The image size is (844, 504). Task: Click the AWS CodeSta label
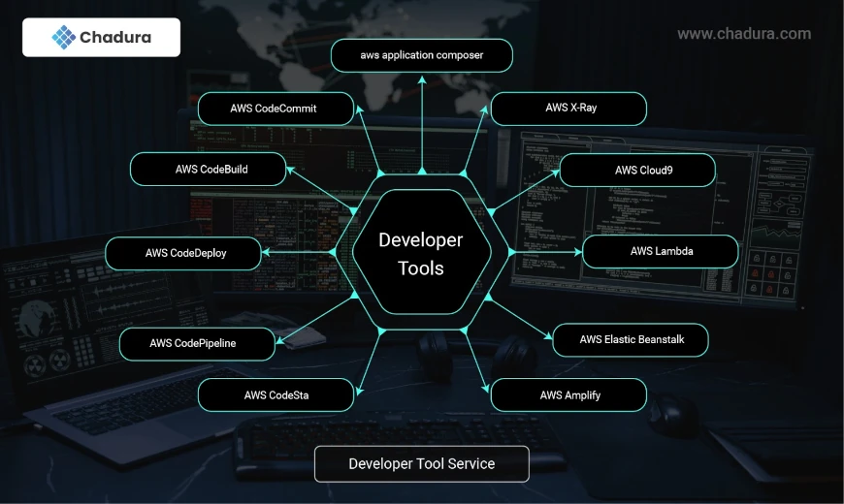click(x=276, y=395)
